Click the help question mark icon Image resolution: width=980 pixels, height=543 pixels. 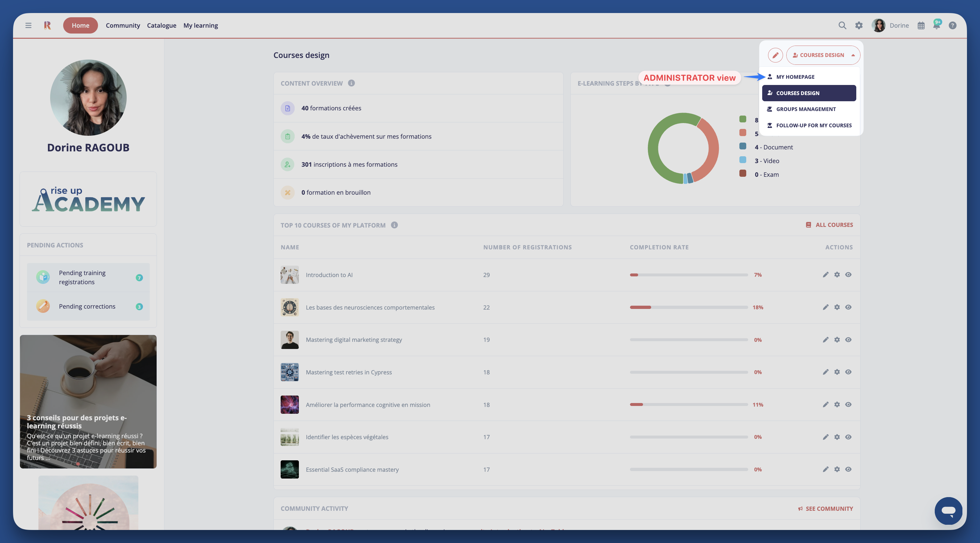(952, 25)
